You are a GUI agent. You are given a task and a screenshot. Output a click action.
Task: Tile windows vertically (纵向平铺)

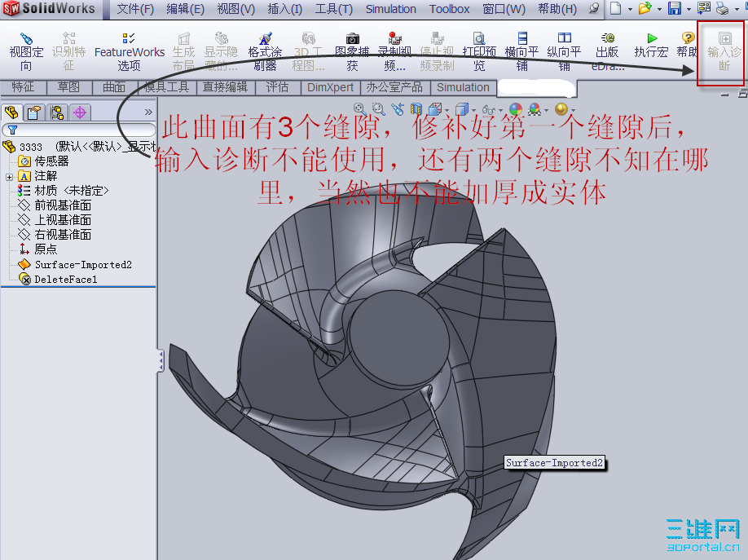tap(565, 51)
